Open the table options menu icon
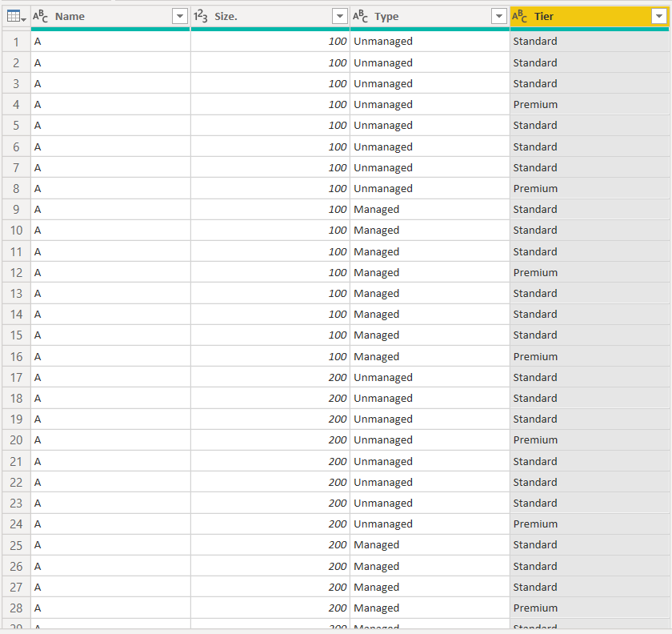The image size is (672, 634). 16,17
